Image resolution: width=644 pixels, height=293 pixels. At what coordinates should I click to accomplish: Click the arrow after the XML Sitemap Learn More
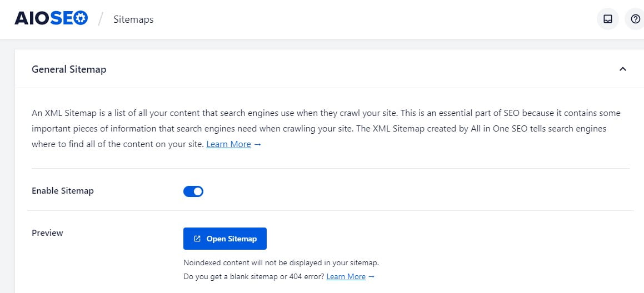(258, 144)
